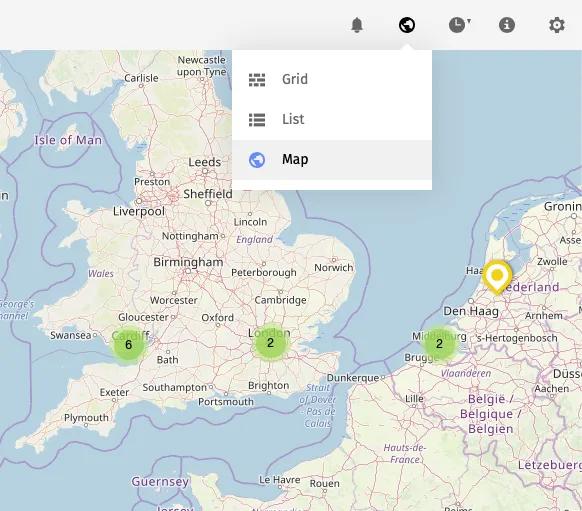Click the Oxford map label
Screen dimensions: 582x511
(218, 318)
